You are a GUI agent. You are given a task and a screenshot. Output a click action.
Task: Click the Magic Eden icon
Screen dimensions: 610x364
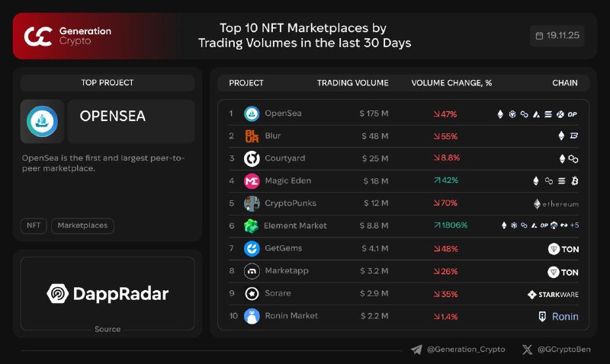pyautogui.click(x=252, y=181)
